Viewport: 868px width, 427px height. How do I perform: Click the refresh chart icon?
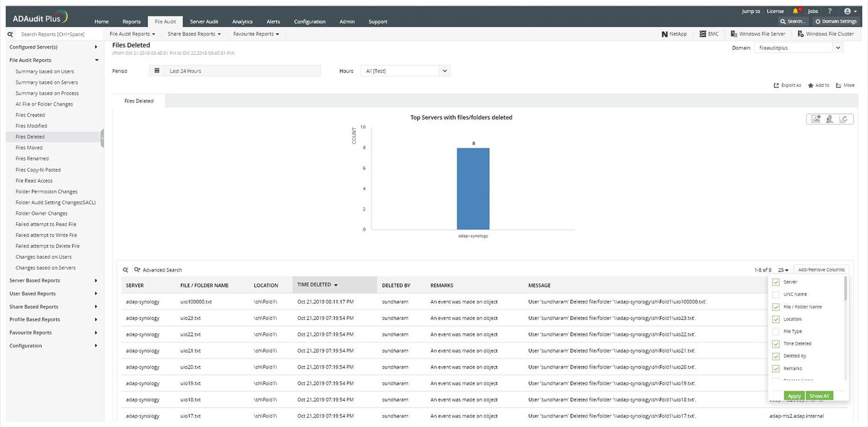[843, 119]
